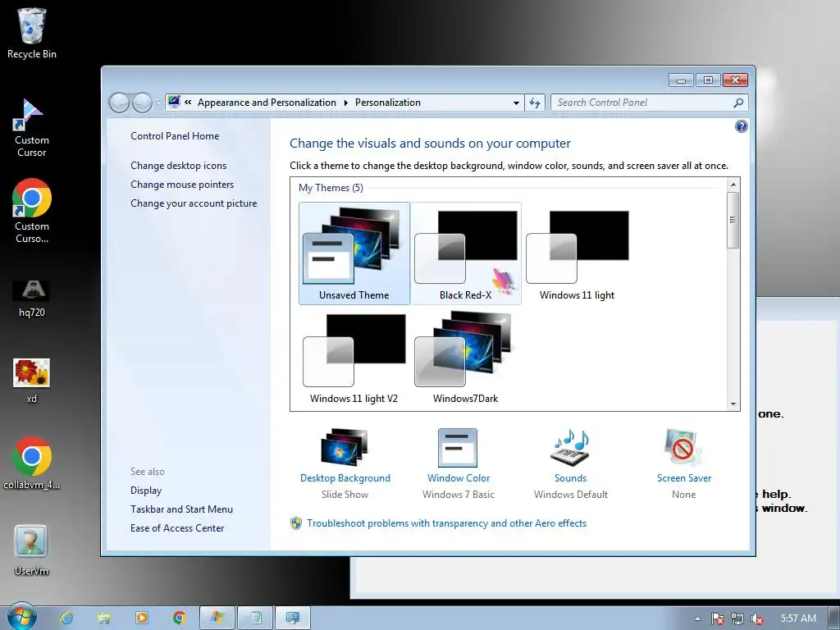Screen dimensions: 840x630
Task: Open Windows Explorer from taskbar
Action: (x=104, y=618)
